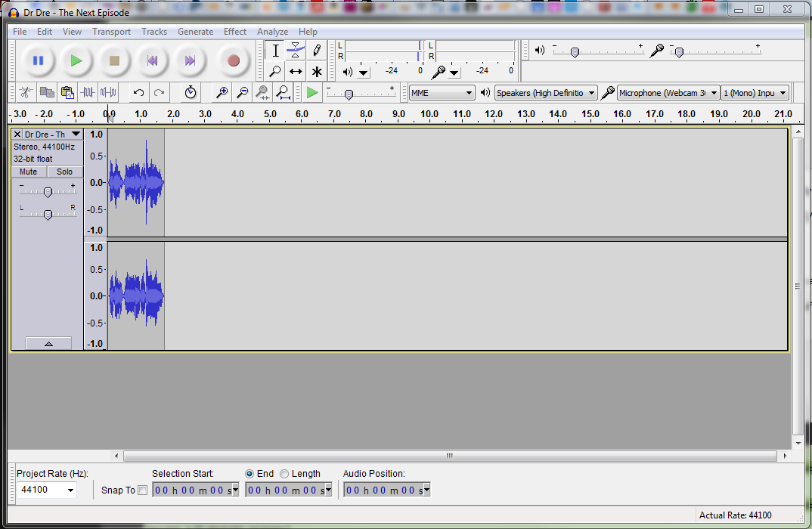
Task: Undo the last action
Action: tap(138, 93)
